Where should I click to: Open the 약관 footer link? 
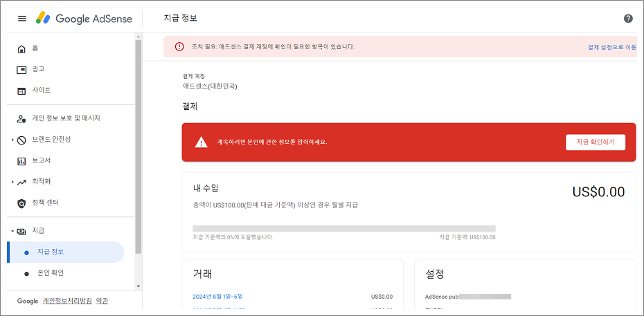pos(102,301)
